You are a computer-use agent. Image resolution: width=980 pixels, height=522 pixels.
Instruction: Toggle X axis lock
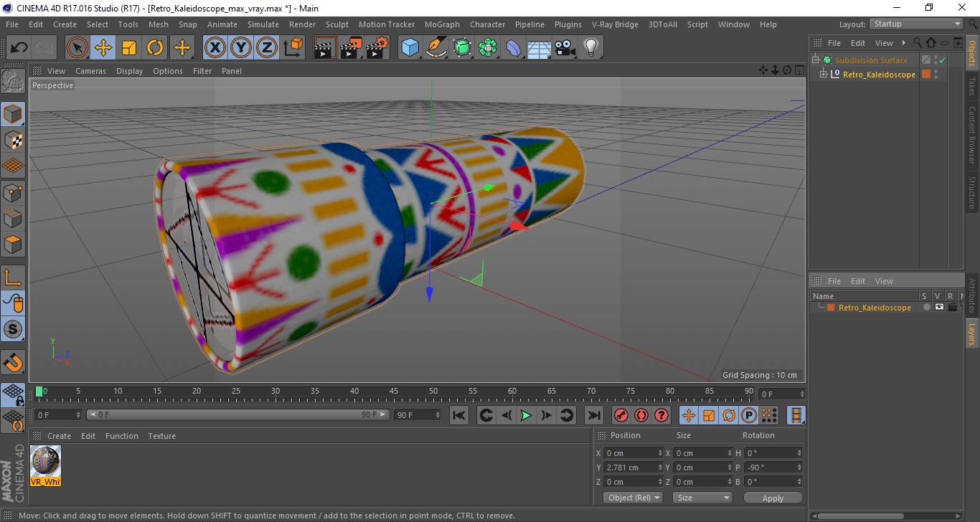215,48
